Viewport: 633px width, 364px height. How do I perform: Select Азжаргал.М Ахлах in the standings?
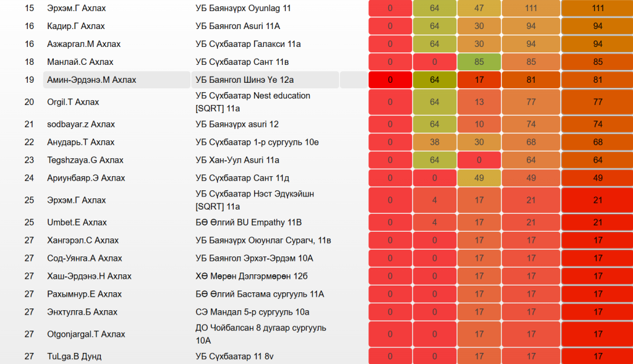click(83, 44)
